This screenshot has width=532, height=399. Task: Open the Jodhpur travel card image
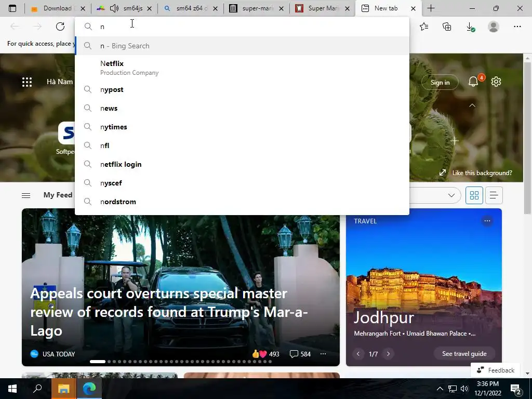[x=424, y=287]
